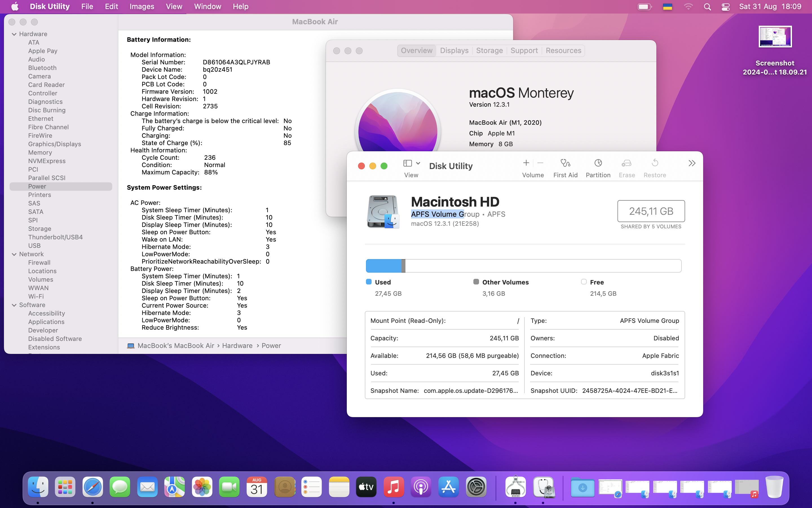Open the Screenshot file thumbnail on the desktop
This screenshot has height=508, width=812.
click(775, 37)
